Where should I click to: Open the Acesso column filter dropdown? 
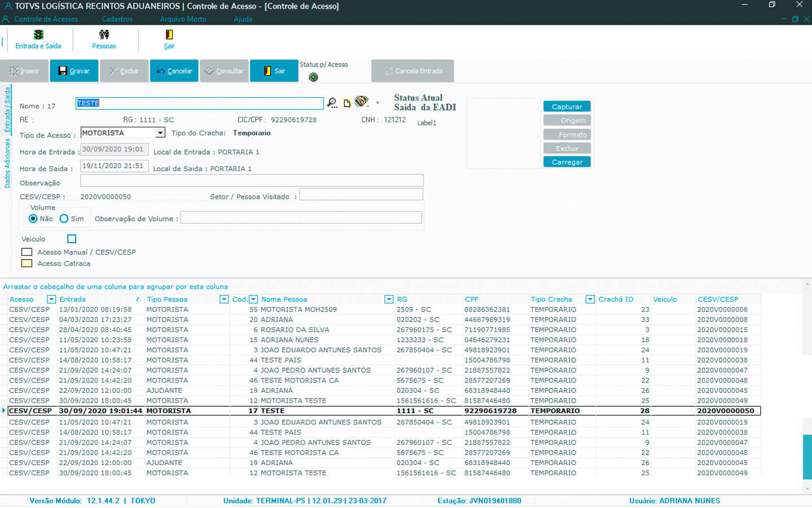(51, 299)
